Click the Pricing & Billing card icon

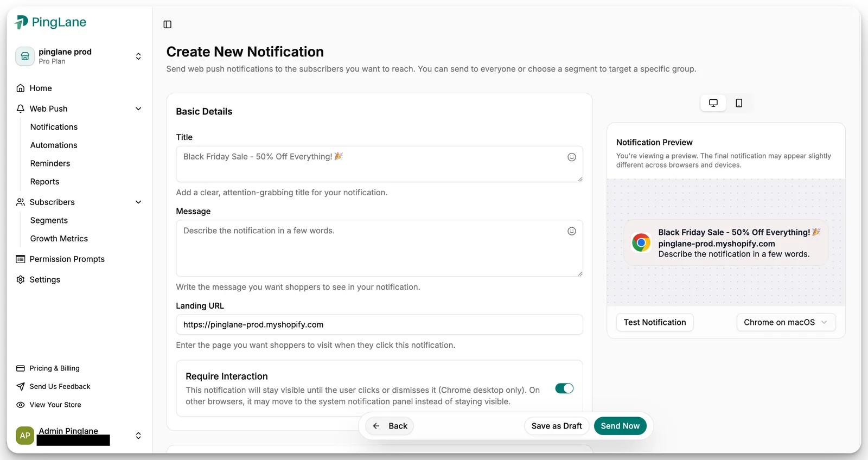tap(21, 368)
